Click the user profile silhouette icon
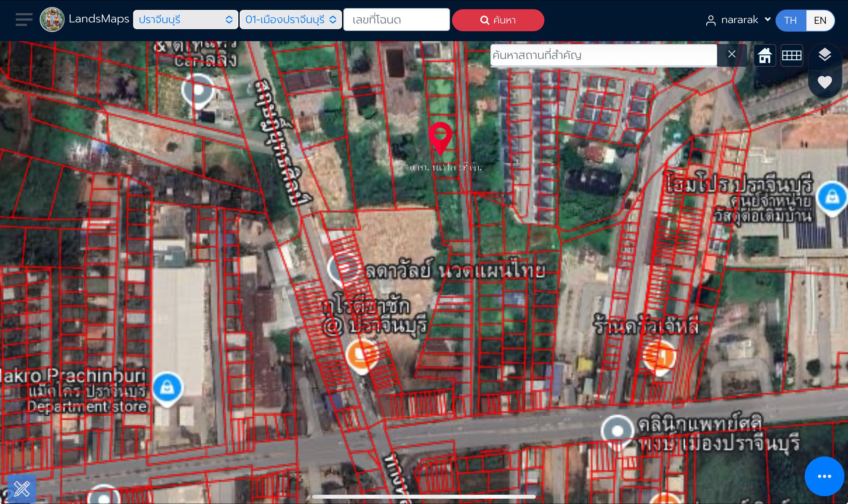This screenshot has width=848, height=504. pyautogui.click(x=711, y=21)
